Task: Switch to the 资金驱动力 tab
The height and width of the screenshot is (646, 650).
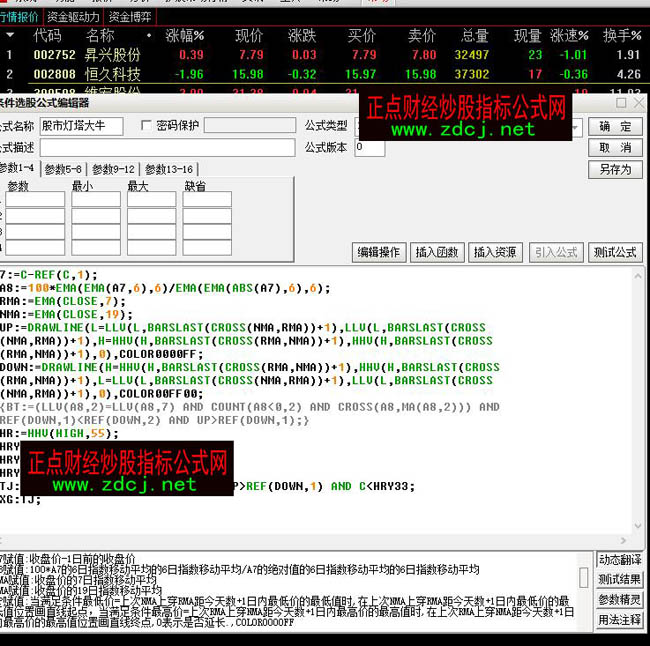Action: 73,17
